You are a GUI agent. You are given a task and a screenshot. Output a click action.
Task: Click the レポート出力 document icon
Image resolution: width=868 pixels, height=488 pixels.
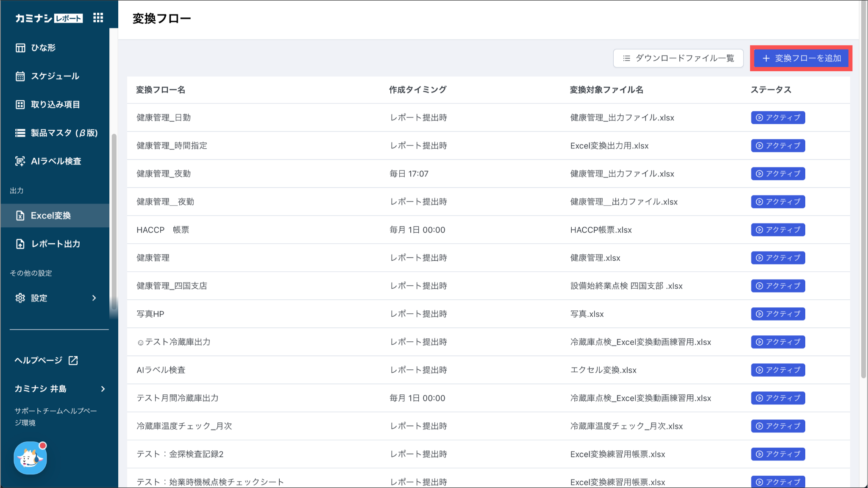click(x=20, y=244)
